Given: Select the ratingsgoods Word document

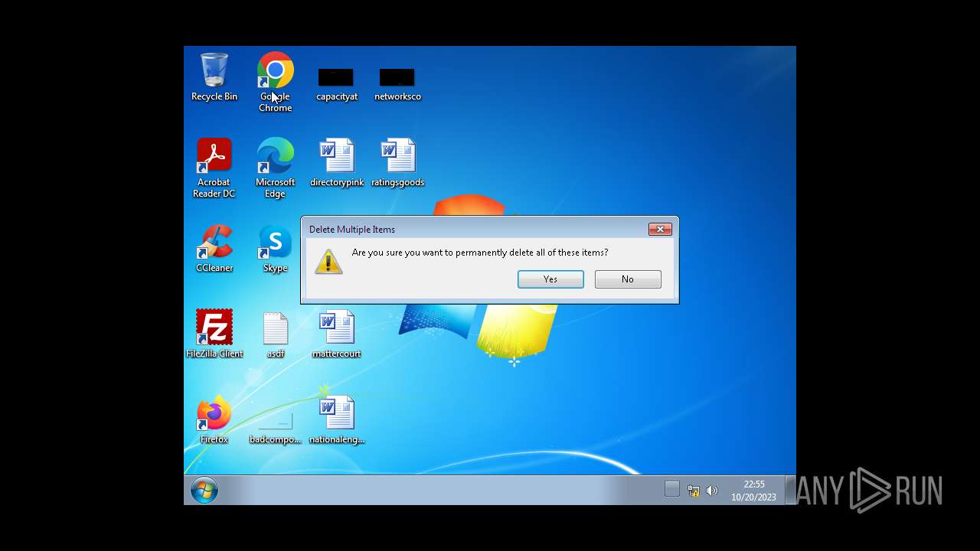Looking at the screenshot, I should (397, 162).
